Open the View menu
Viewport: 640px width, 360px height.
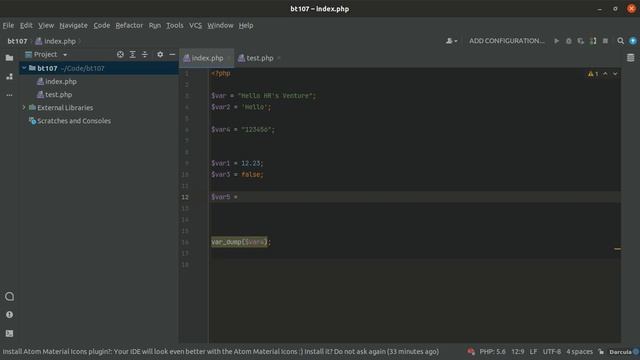(46, 25)
